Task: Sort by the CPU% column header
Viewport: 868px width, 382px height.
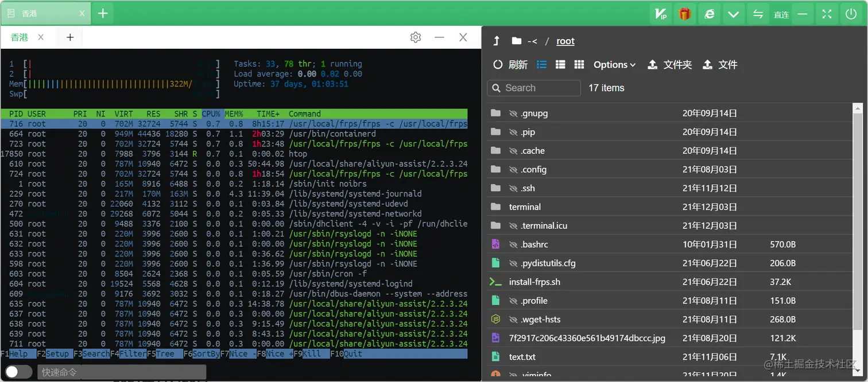Action: [x=211, y=114]
